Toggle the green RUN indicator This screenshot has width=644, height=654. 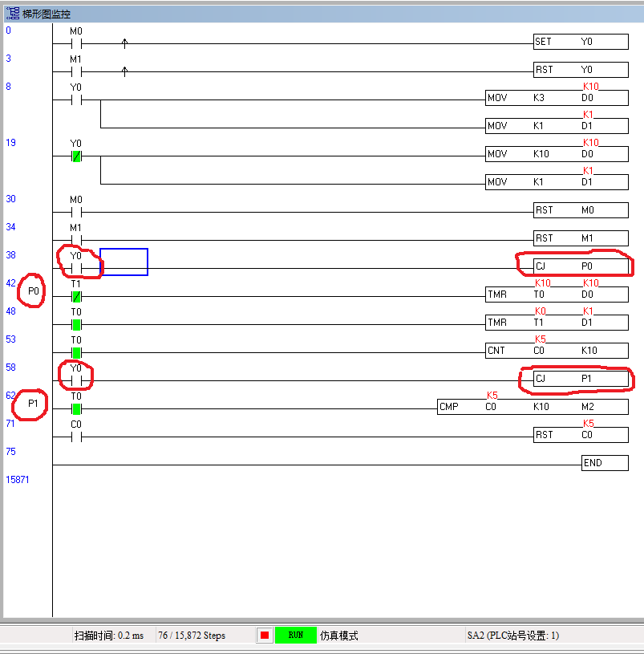[295, 635]
